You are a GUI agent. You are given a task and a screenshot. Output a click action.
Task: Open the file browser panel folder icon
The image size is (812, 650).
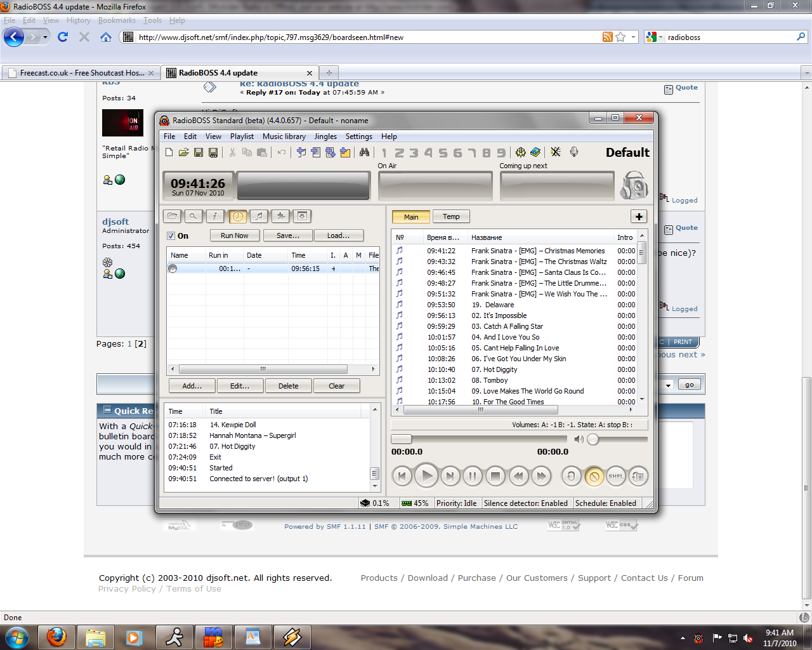[172, 216]
